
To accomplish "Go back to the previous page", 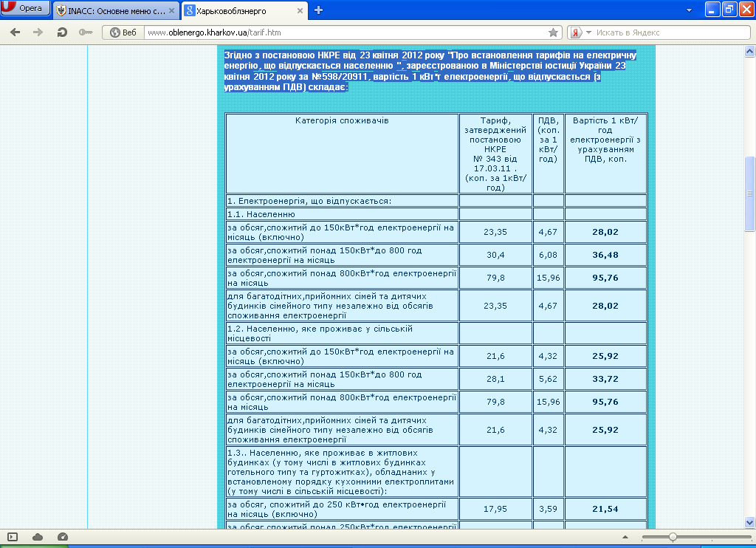I will pos(16,32).
